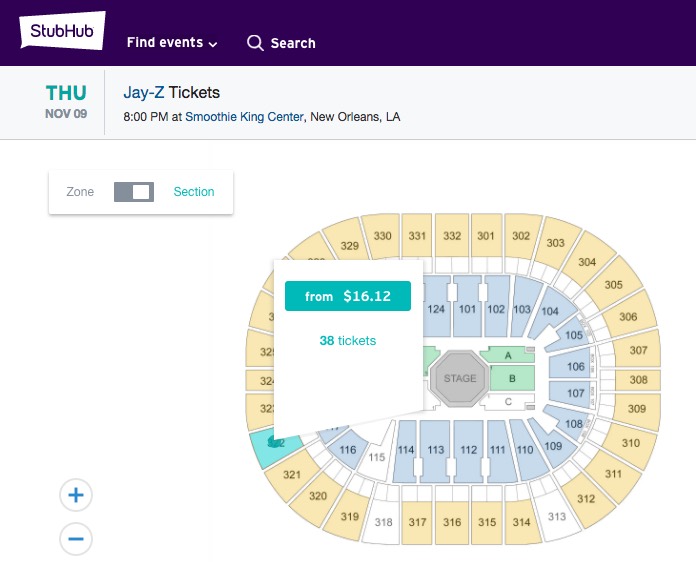This screenshot has width=696, height=562.
Task: Click the Find events chevron arrow
Action: [213, 44]
